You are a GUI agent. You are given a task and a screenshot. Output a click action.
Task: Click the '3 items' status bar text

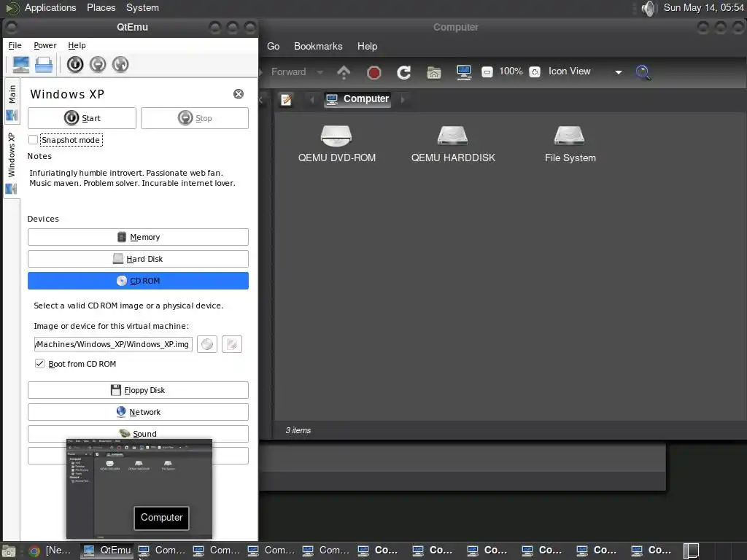(x=298, y=430)
